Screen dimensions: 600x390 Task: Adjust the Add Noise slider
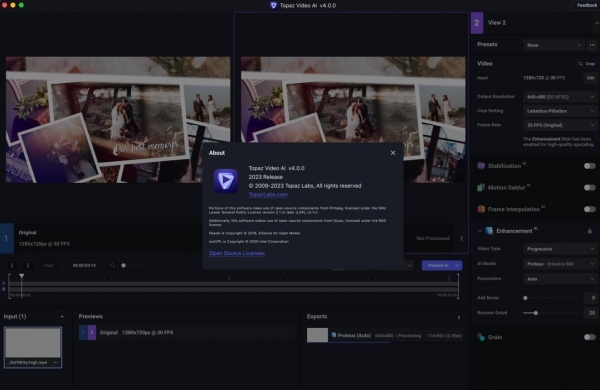click(525, 298)
